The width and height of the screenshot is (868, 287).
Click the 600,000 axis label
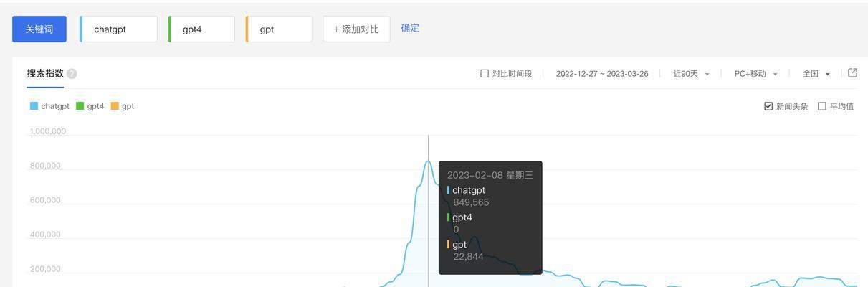coord(45,200)
